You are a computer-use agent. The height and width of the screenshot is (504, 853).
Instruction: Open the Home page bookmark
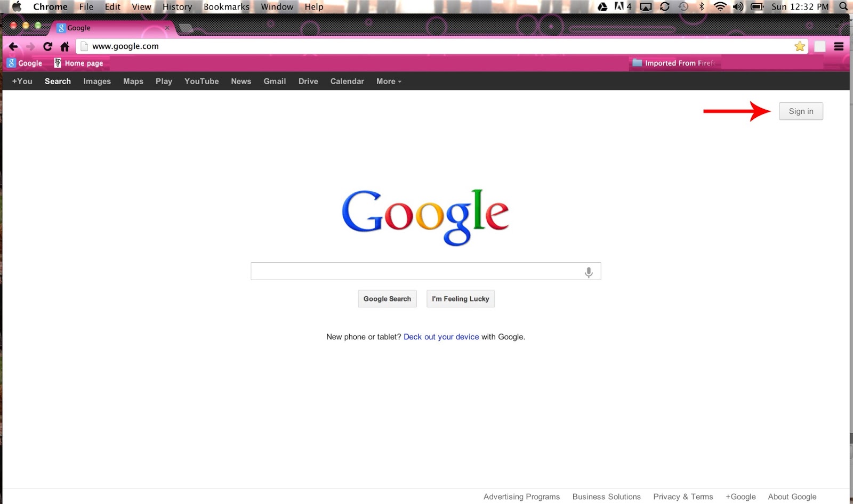78,63
